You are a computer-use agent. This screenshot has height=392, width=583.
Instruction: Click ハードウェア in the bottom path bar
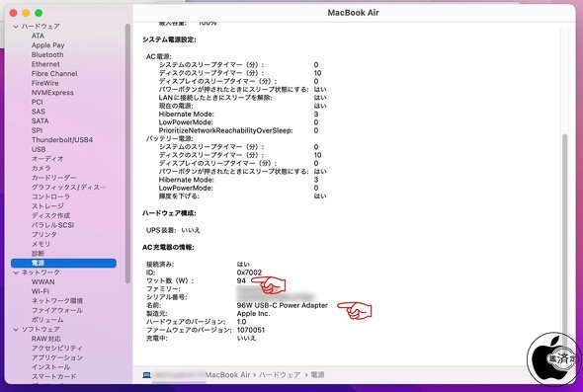pyautogui.click(x=280, y=375)
